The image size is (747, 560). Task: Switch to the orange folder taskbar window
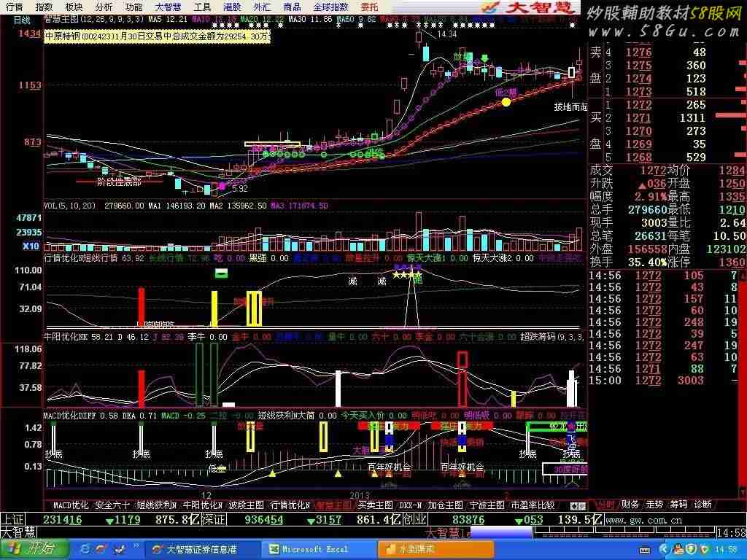(436, 550)
